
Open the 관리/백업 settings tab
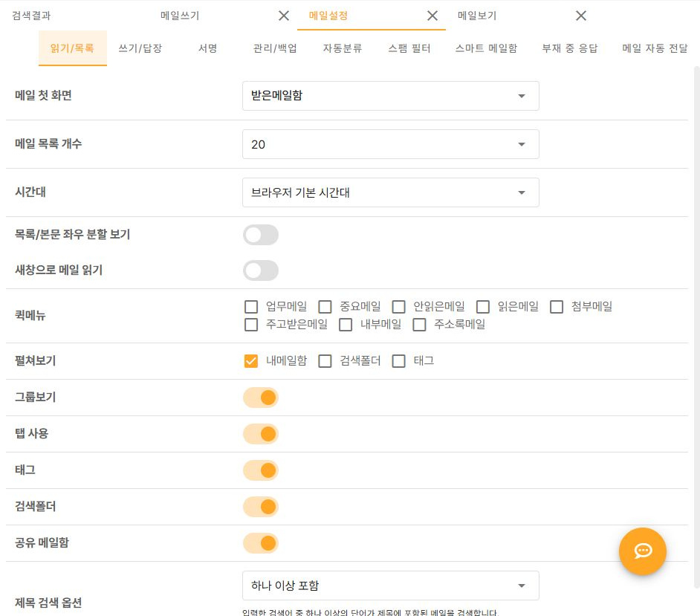click(x=275, y=48)
